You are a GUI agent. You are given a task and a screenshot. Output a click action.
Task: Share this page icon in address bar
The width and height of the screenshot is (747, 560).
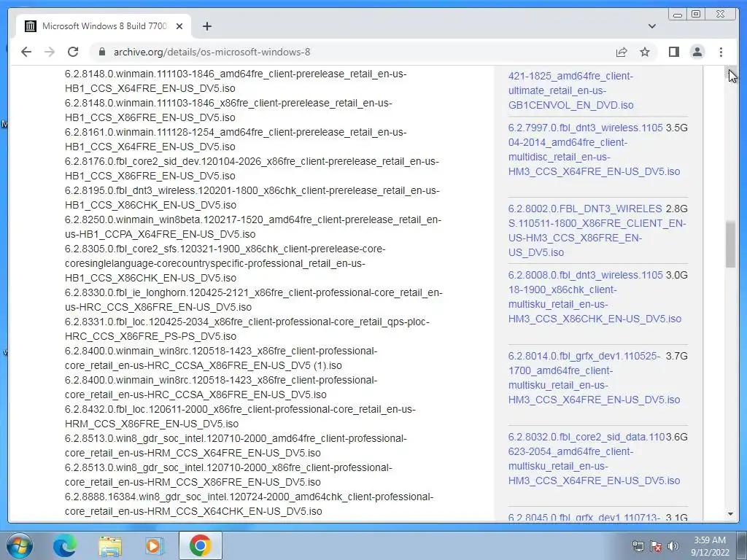pyautogui.click(x=622, y=52)
